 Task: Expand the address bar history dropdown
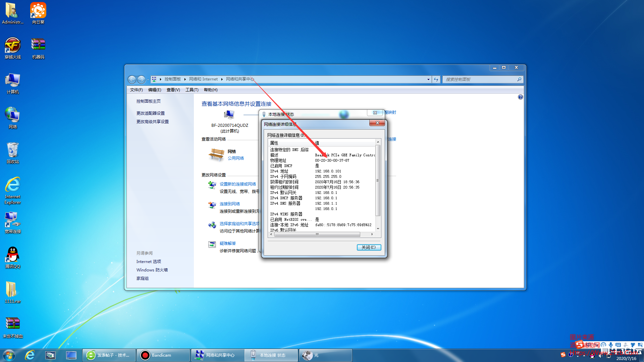coord(428,80)
